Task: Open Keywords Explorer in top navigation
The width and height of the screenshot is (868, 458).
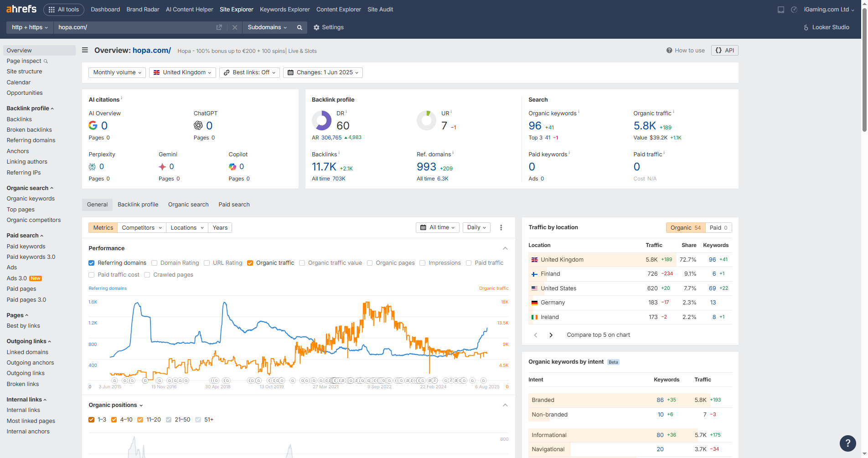Action: point(284,10)
